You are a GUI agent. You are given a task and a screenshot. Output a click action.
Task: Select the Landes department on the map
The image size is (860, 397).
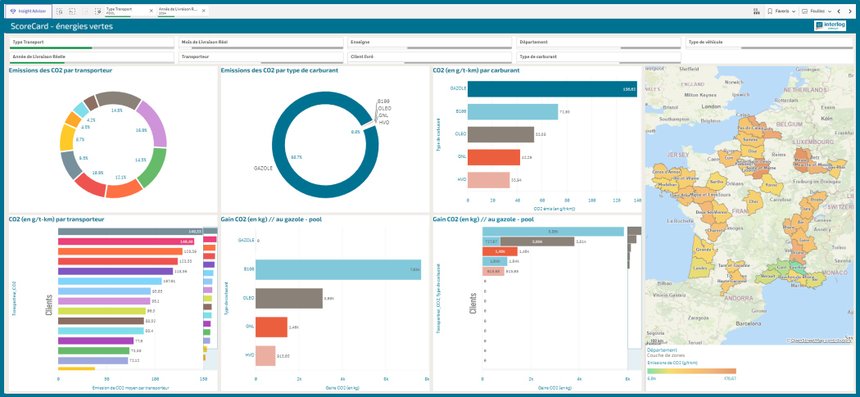701,269
